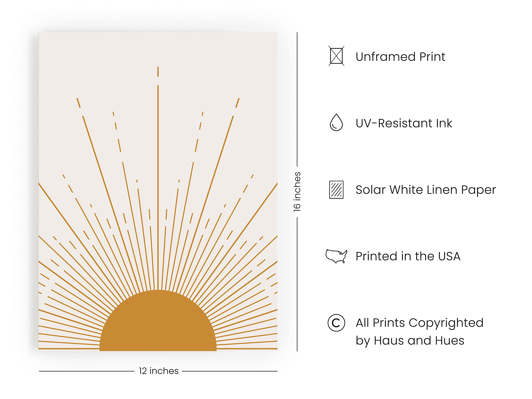Click the "12 inches" width label
This screenshot has height=399, width=532.
pyautogui.click(x=159, y=371)
